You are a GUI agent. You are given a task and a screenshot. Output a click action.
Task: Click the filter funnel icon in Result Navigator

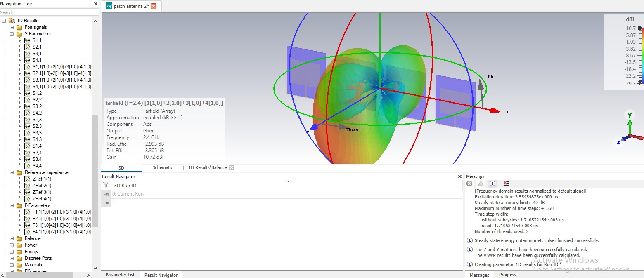click(106, 185)
